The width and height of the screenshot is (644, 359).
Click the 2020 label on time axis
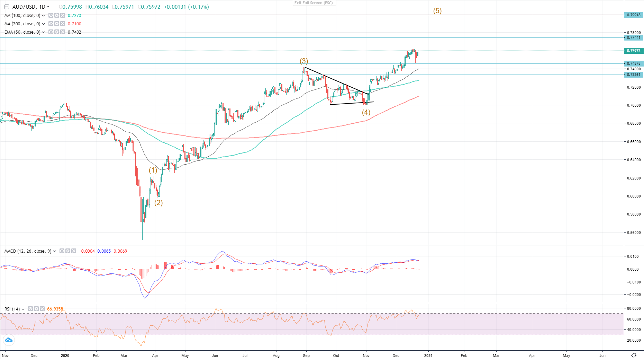(65, 356)
